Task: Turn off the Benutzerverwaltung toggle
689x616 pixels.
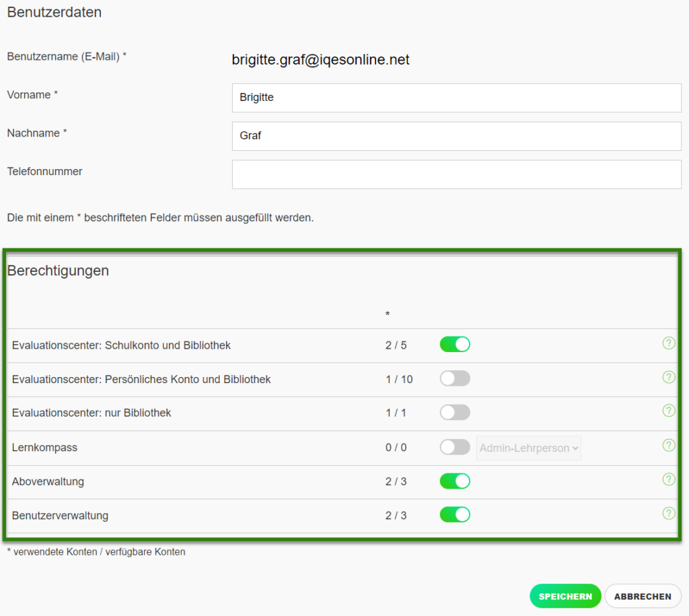Action: 455,514
